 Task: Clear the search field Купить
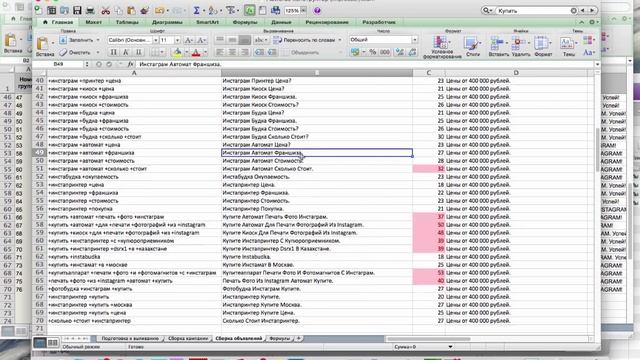click(x=573, y=11)
